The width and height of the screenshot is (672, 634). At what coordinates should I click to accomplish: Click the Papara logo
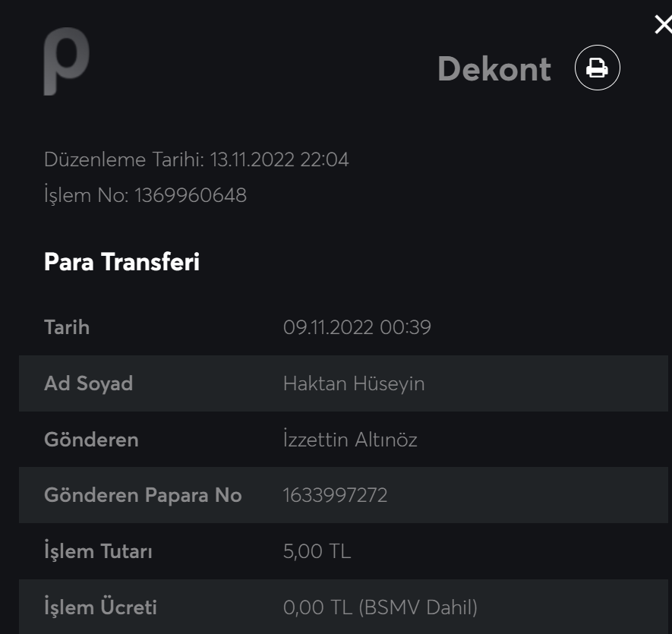coord(67,61)
